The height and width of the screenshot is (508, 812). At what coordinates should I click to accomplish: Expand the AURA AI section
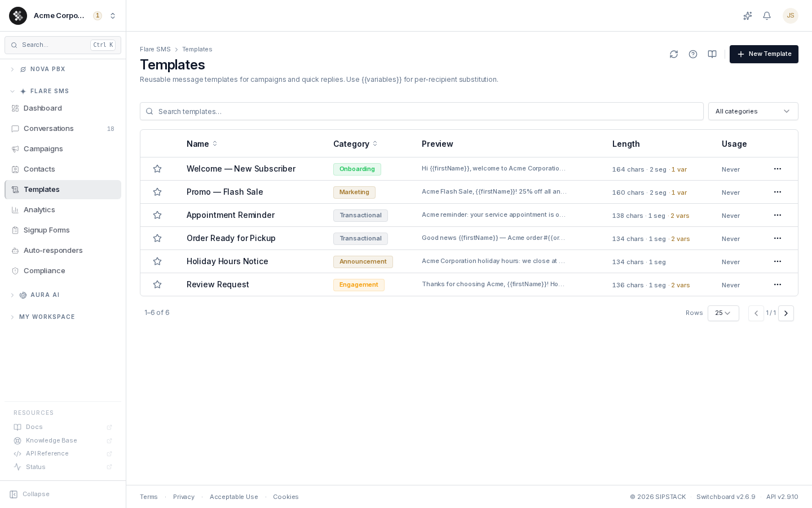35,295
